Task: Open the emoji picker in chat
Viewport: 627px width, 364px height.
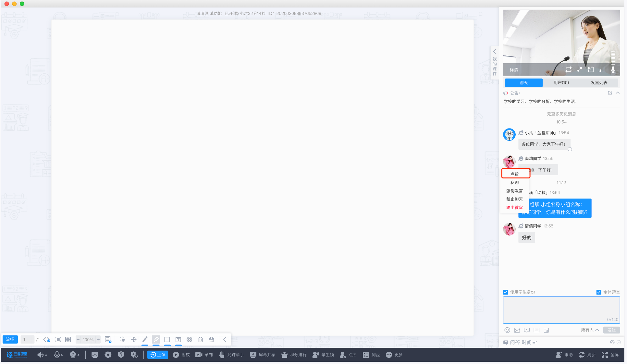Action: [x=507, y=330]
